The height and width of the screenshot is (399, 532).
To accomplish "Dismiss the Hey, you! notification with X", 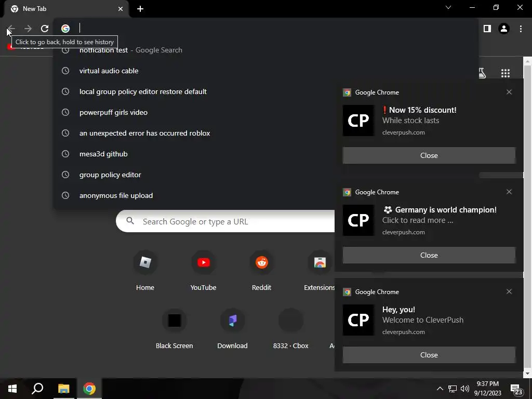I will (509, 291).
